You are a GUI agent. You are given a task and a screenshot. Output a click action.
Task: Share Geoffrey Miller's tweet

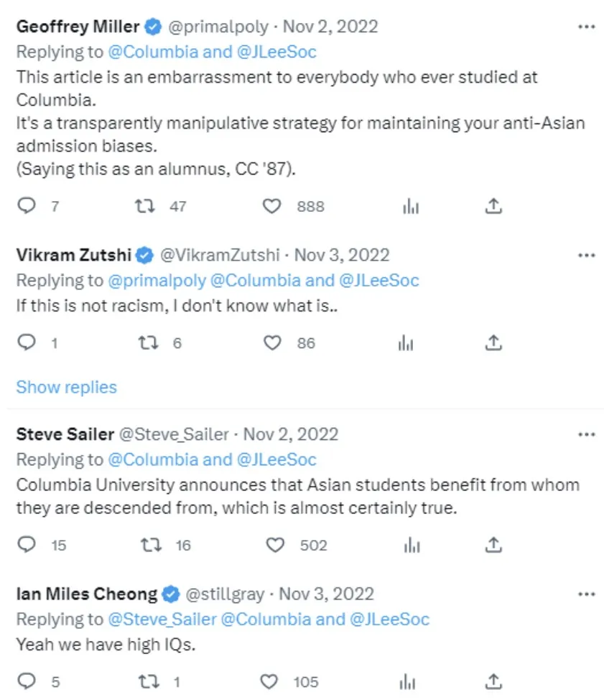(x=493, y=207)
